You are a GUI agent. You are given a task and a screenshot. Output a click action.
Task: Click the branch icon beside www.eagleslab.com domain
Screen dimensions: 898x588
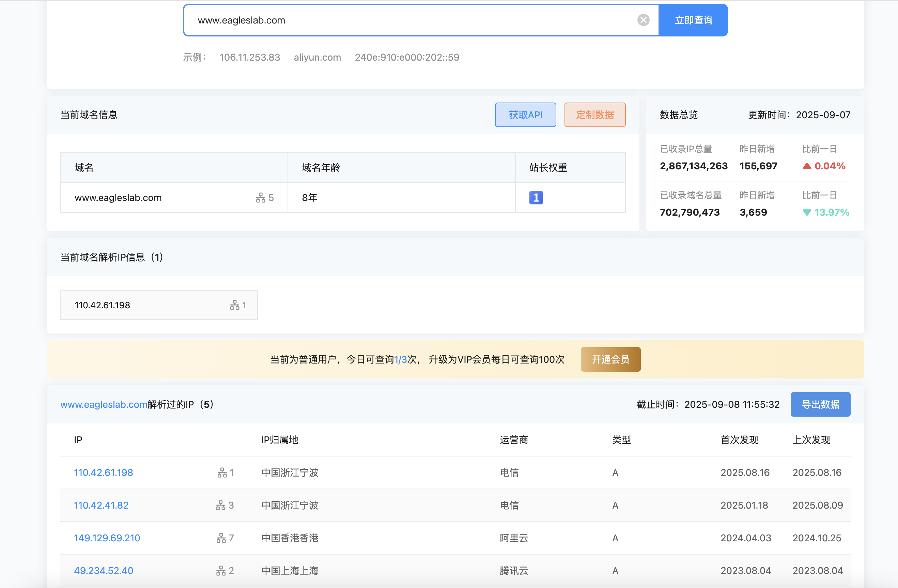(x=262, y=197)
